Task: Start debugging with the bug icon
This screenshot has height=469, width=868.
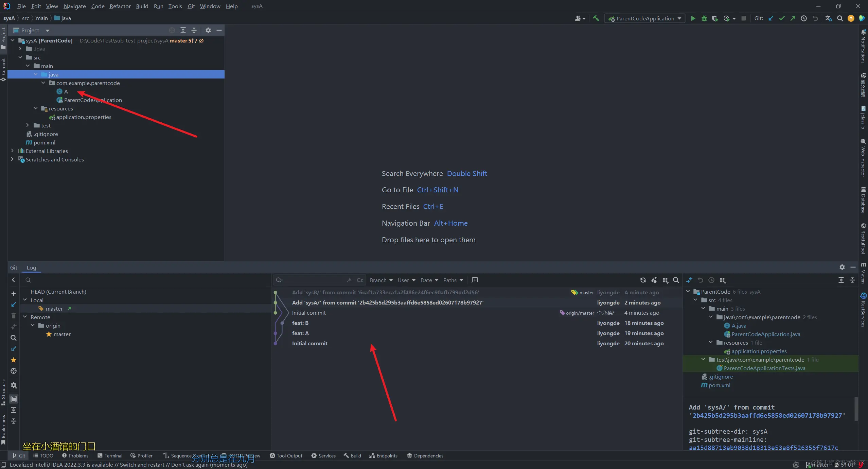Action: pyautogui.click(x=704, y=18)
